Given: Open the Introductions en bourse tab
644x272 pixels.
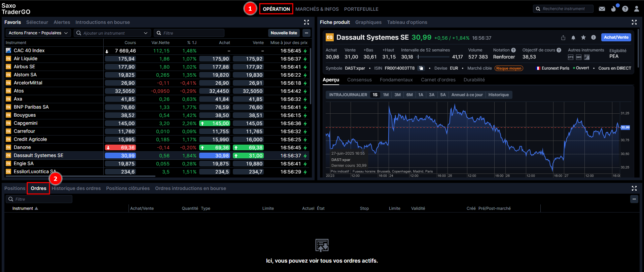Looking at the screenshot, I should pyautogui.click(x=103, y=22).
